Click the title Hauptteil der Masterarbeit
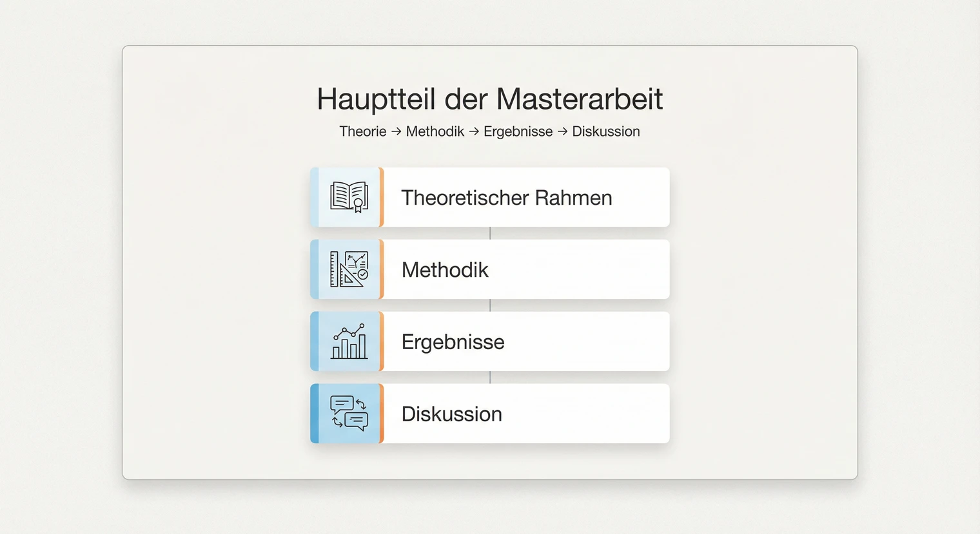Screen dimensions: 980x534 pos(489,99)
